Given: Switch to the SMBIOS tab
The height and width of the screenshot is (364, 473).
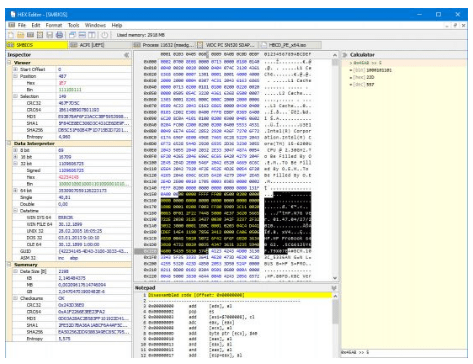Looking at the screenshot, I should [37, 45].
